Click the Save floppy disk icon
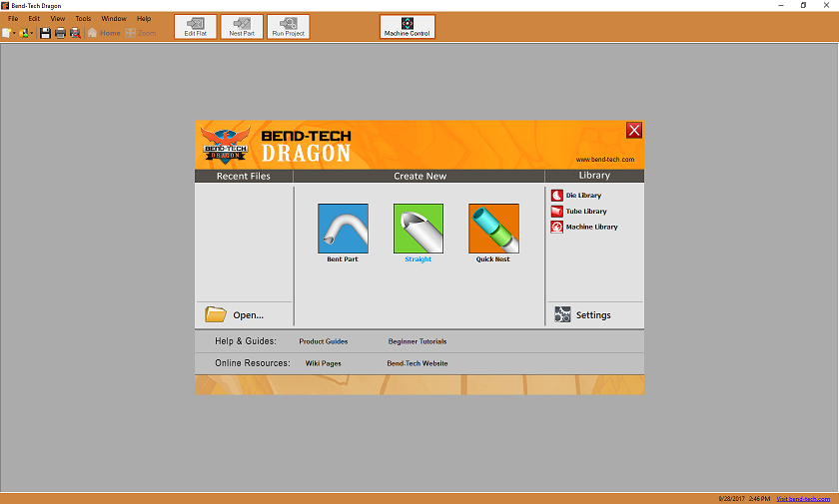Viewport: 839px width, 504px height. click(x=46, y=33)
